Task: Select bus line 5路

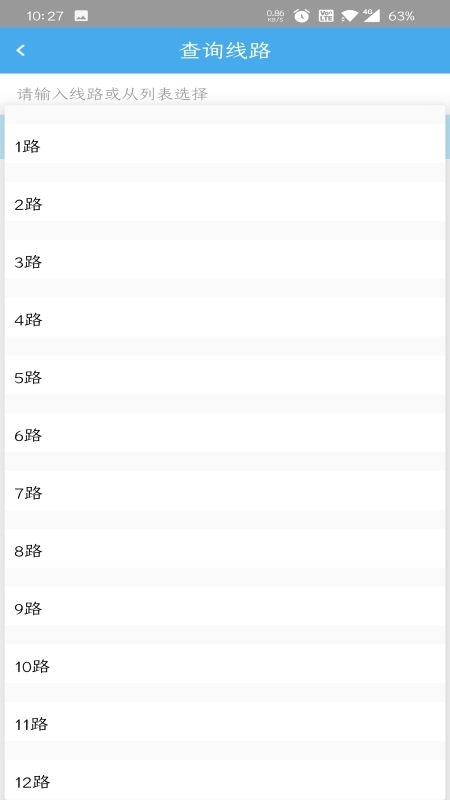Action: [x=225, y=378]
